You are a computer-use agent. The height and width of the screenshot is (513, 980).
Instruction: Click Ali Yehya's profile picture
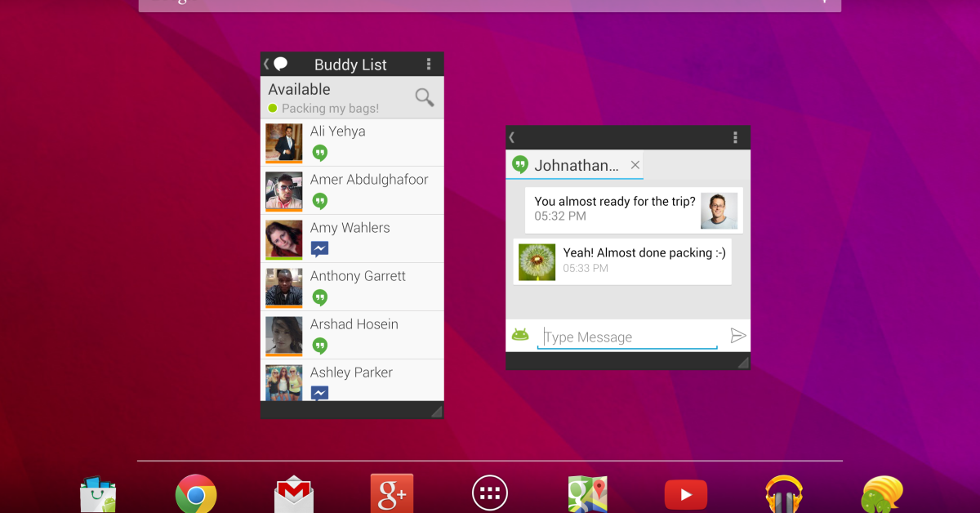(x=283, y=143)
